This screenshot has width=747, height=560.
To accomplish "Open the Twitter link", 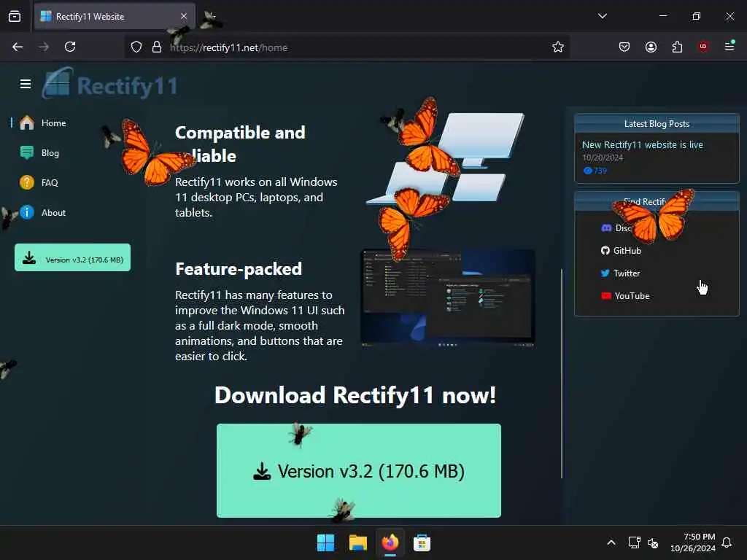I will point(620,273).
